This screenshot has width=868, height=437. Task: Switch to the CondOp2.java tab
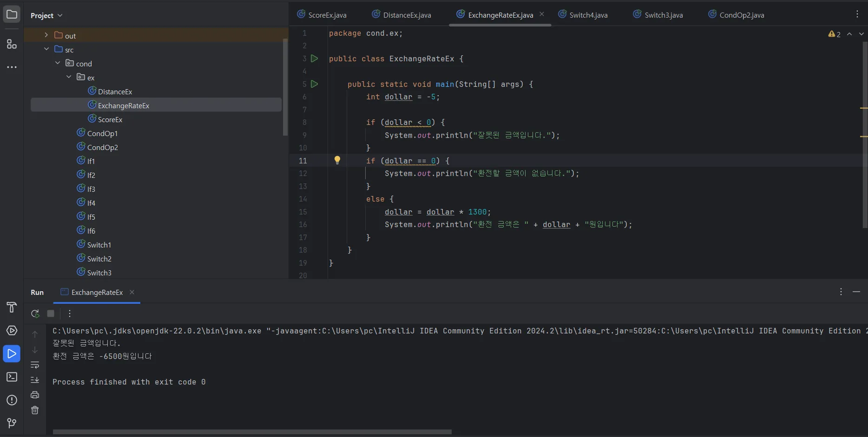pyautogui.click(x=736, y=15)
